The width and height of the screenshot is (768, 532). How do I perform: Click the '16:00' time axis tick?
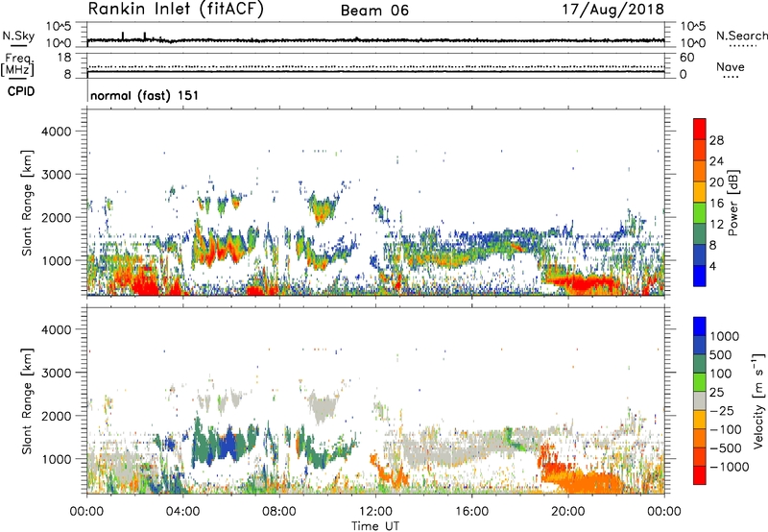[x=471, y=512]
